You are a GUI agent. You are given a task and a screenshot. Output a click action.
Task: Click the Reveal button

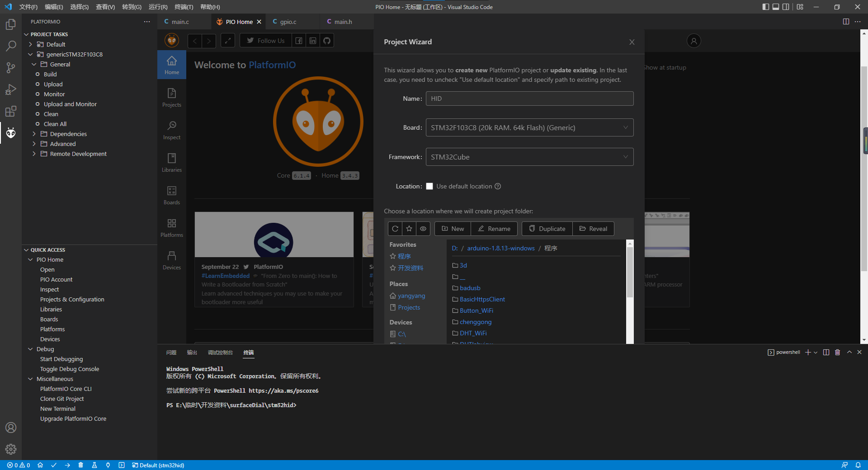[593, 229]
